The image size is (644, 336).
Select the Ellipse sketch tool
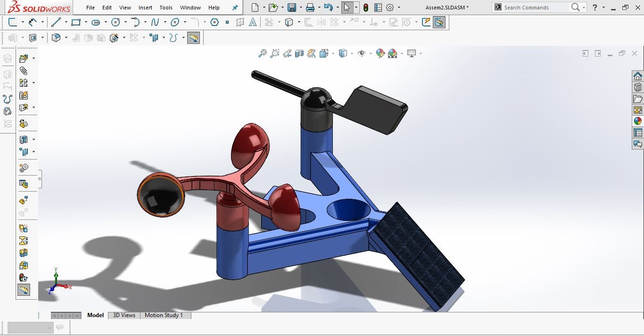point(175,22)
